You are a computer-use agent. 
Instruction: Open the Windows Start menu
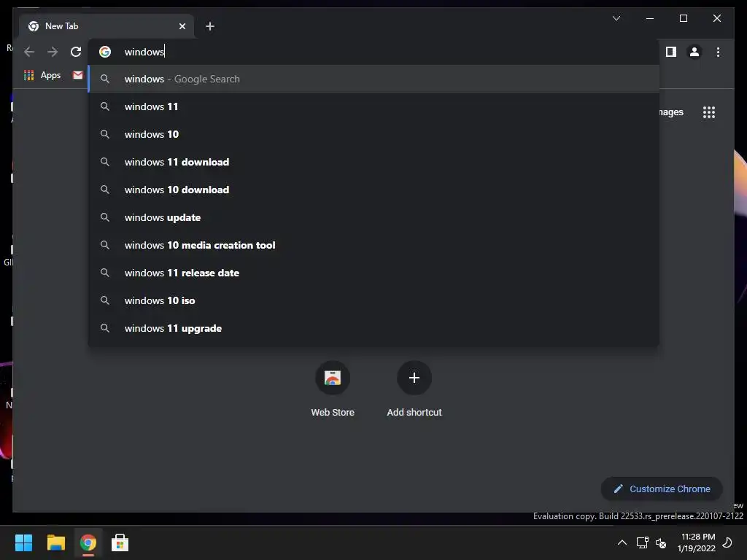[x=23, y=542]
